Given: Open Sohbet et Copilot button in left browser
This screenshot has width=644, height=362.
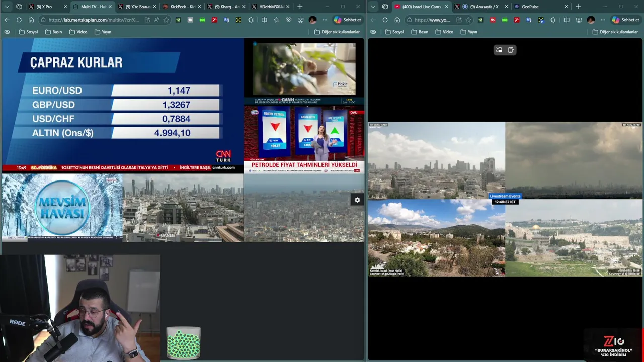Looking at the screenshot, I should point(347,20).
